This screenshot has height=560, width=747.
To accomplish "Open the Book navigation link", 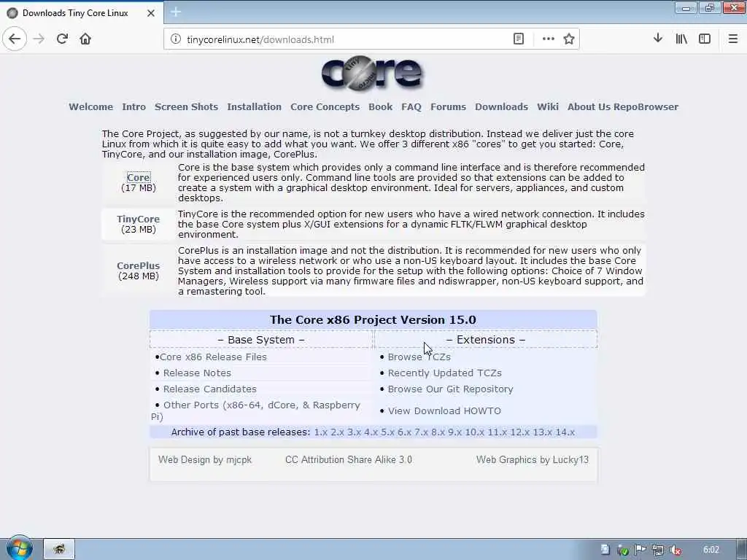I will tap(381, 106).
